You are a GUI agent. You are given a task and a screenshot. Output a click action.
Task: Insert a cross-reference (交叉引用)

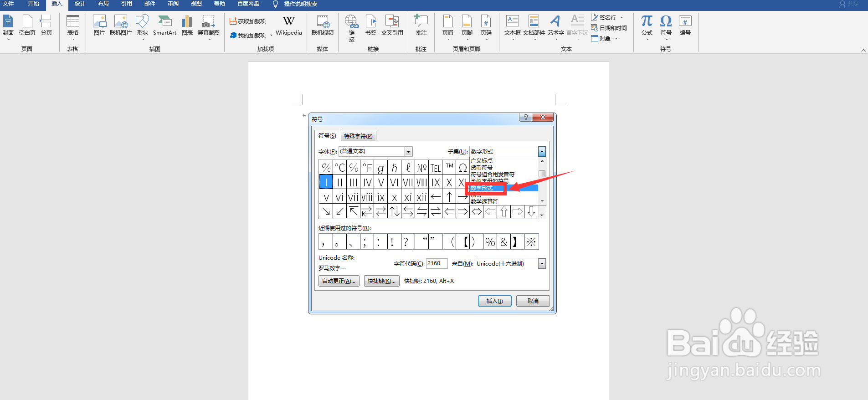(392, 26)
